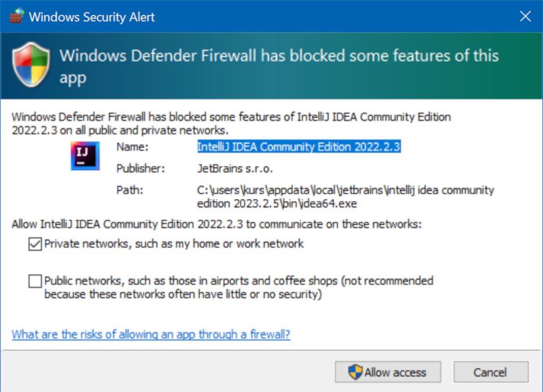
Task: Click the Public networks description label
Action: (x=239, y=288)
